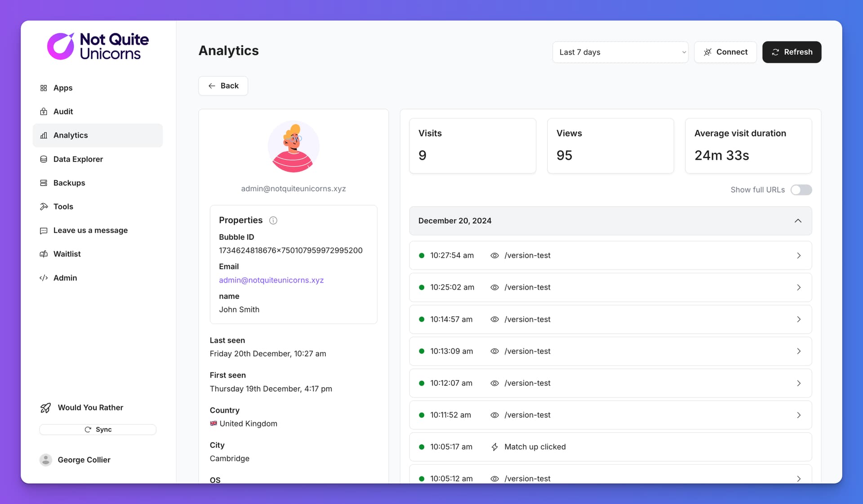The height and width of the screenshot is (504, 863).
Task: Open the Last 7 days date range dropdown
Action: (x=620, y=52)
